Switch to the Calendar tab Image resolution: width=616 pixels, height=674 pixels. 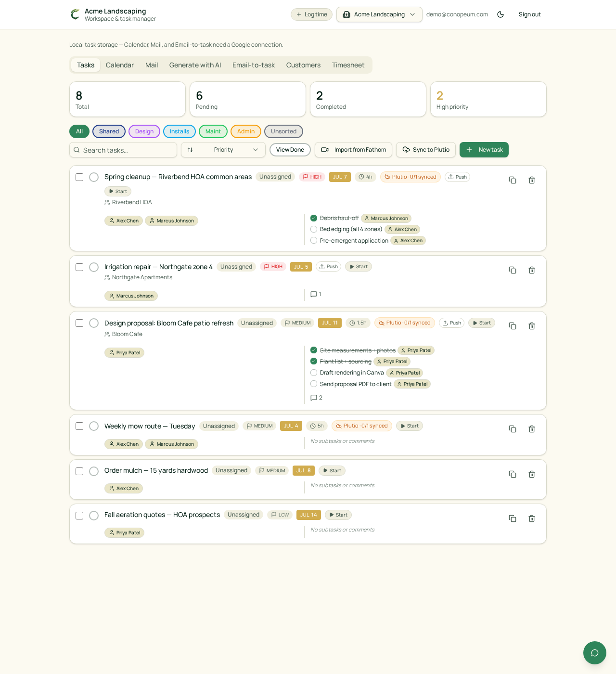[120, 65]
